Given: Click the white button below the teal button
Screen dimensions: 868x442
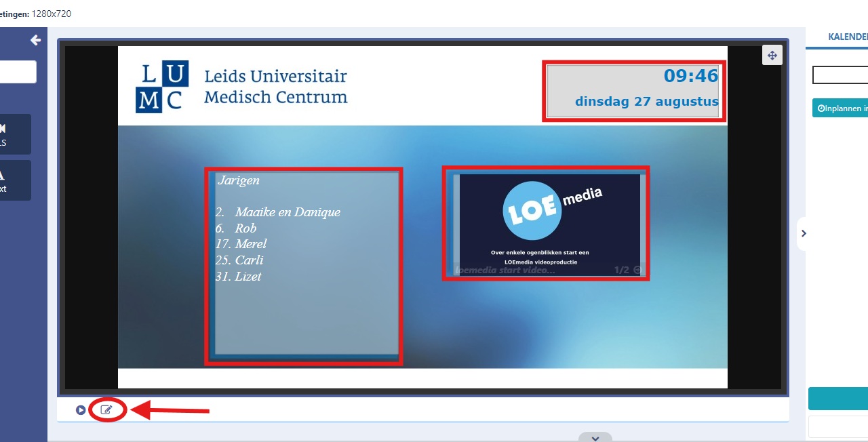Looking at the screenshot, I should pyautogui.click(x=838, y=426).
